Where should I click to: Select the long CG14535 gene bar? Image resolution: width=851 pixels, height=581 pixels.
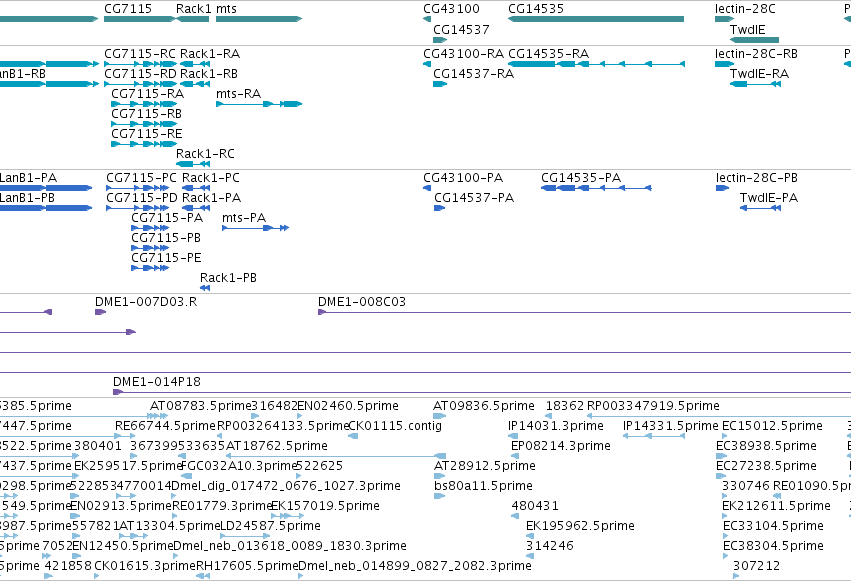[596, 19]
